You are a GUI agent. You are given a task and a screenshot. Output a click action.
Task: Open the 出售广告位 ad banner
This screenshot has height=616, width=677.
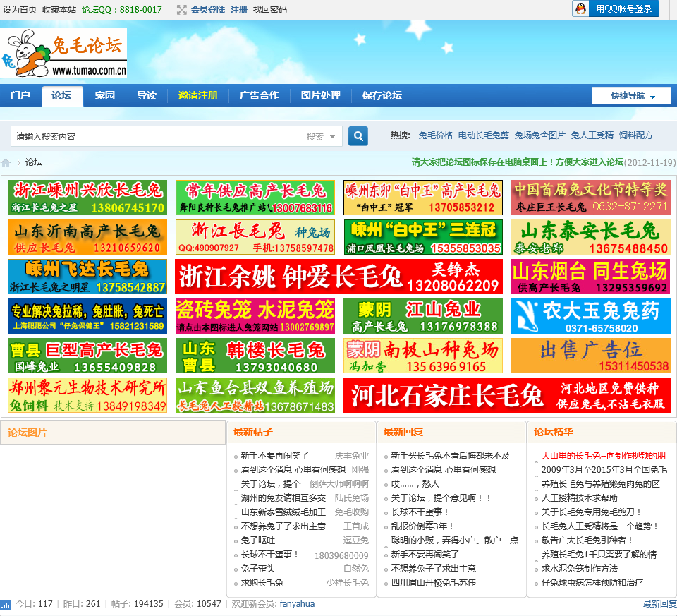tap(591, 356)
